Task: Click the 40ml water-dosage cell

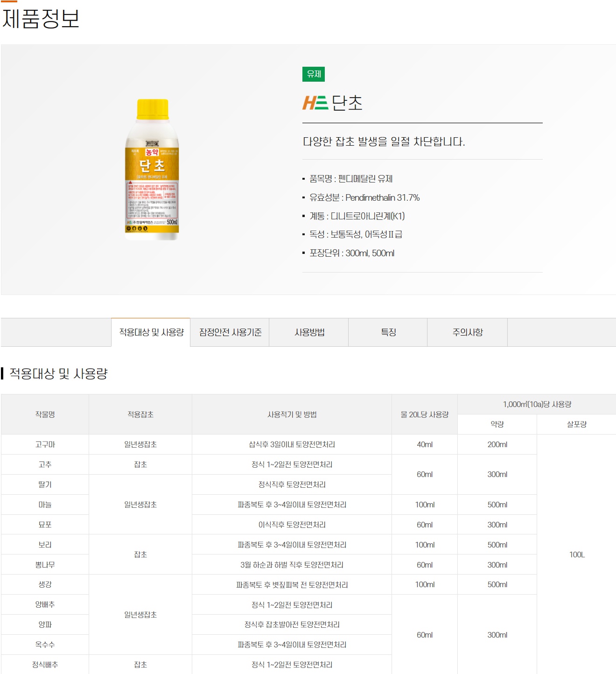Action: (x=425, y=444)
